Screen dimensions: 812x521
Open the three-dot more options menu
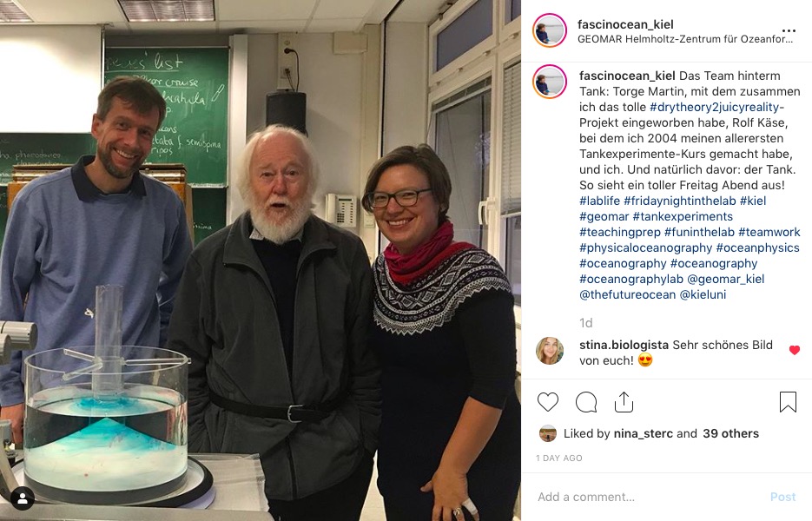click(789, 31)
